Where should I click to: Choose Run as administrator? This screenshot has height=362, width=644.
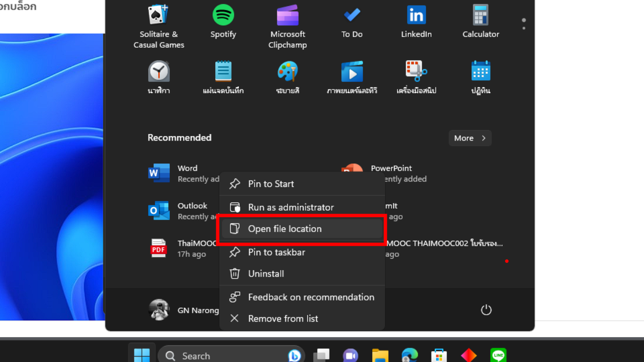tap(302, 207)
